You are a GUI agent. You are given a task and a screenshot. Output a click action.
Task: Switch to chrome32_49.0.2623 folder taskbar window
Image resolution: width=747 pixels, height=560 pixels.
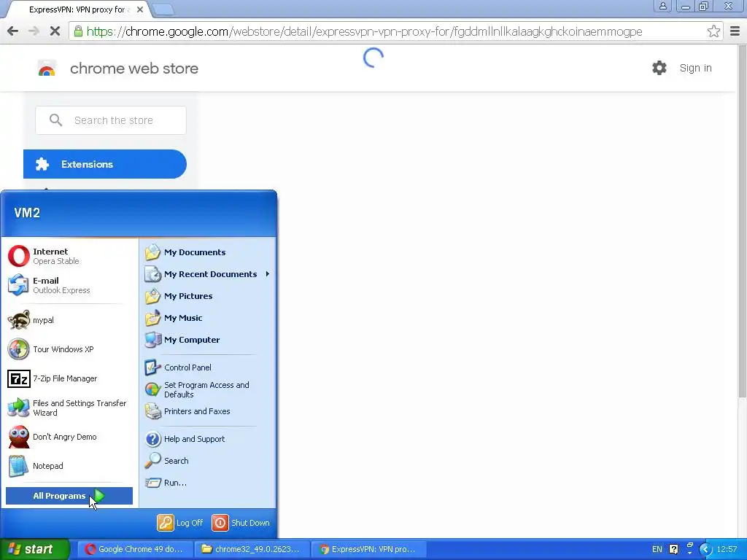pos(252,549)
